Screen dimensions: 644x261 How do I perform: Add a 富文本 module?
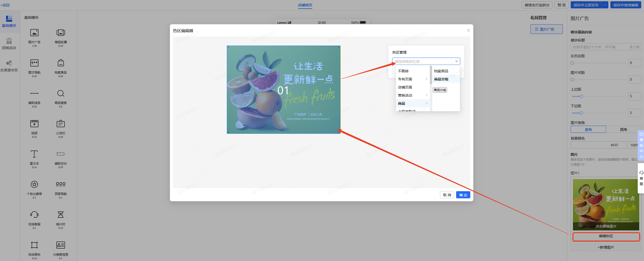tap(34, 159)
